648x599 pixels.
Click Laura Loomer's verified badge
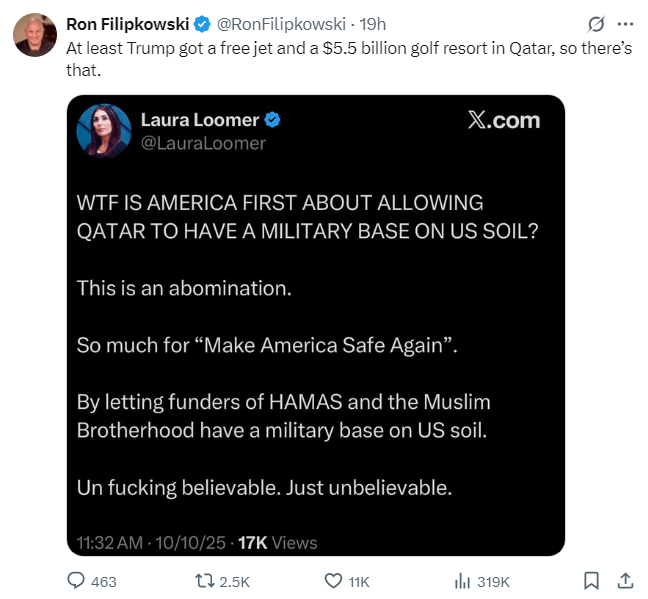click(271, 121)
